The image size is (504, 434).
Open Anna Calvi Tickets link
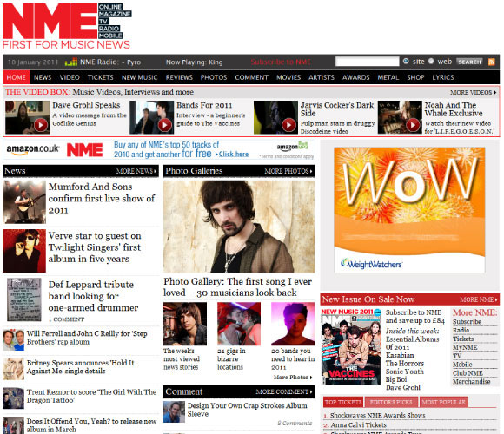point(358,425)
